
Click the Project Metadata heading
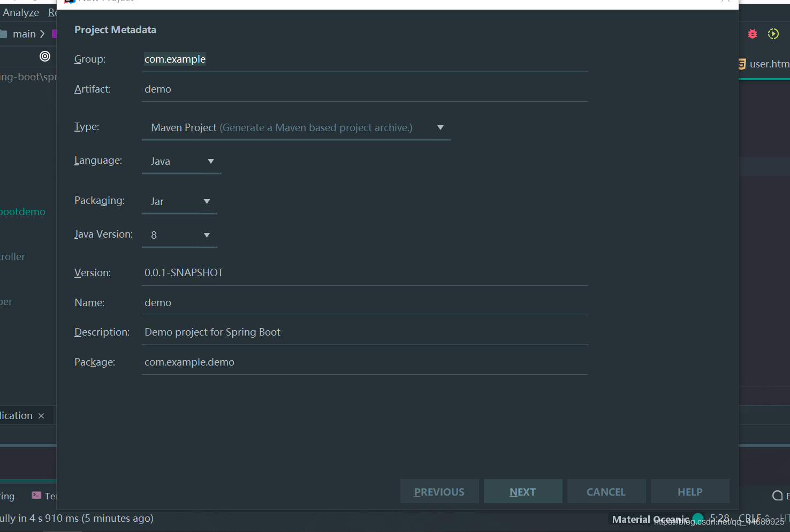tap(115, 30)
